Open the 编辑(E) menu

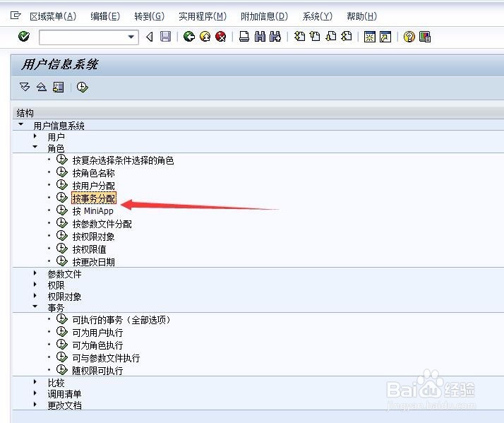click(x=104, y=16)
